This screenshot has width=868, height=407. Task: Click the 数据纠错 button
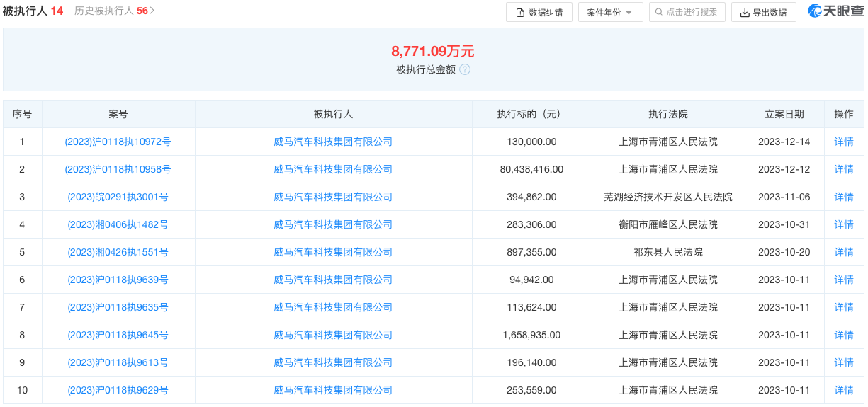pos(539,12)
